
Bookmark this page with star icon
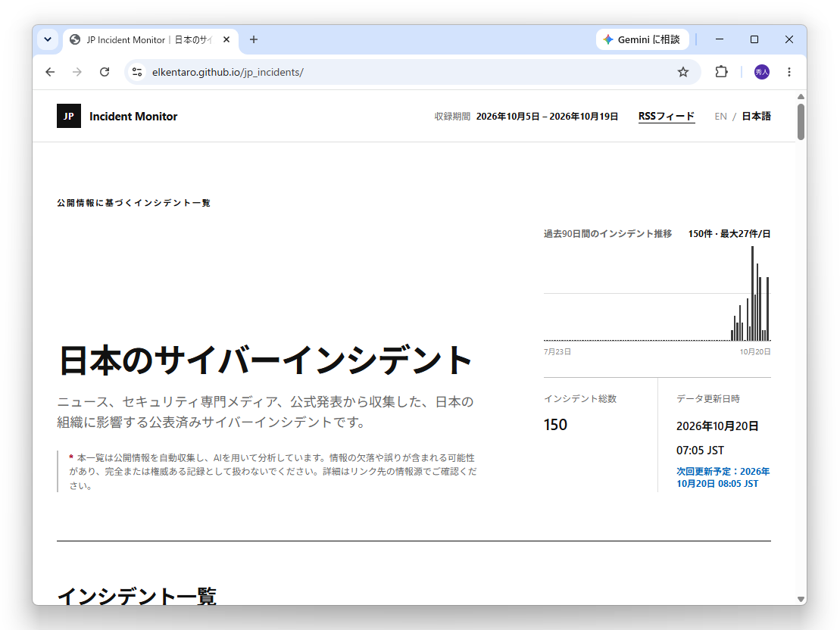(683, 72)
